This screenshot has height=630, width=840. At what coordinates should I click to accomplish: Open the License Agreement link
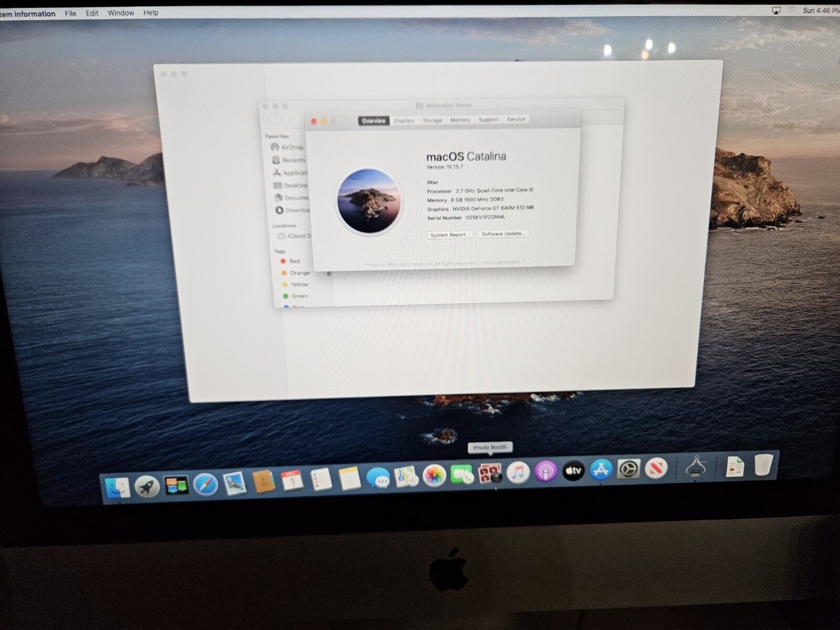[499, 262]
